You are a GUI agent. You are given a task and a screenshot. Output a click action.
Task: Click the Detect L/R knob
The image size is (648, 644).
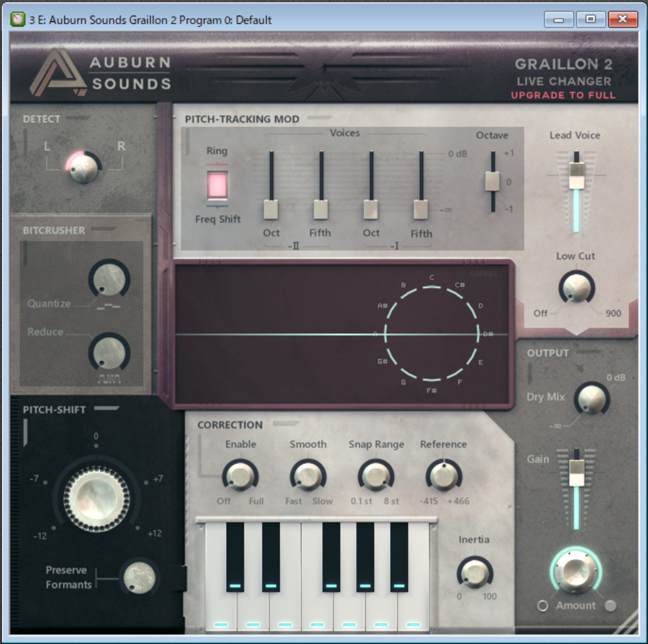[x=84, y=168]
